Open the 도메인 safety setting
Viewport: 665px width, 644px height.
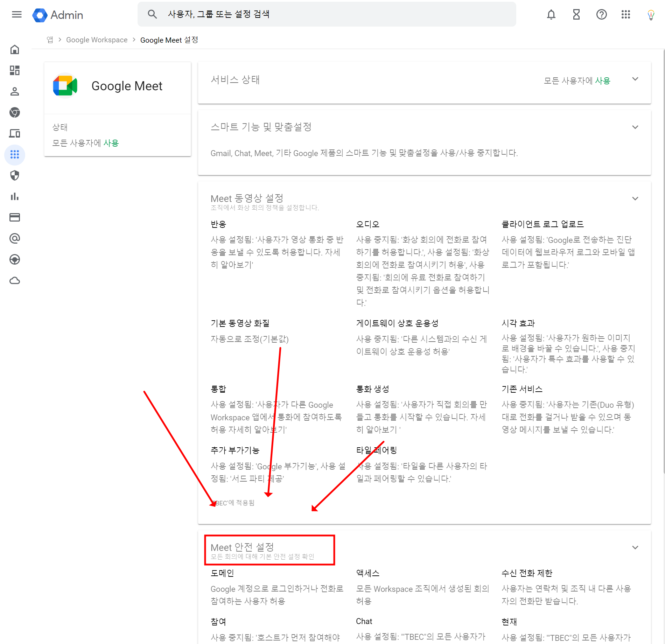pos(222,573)
